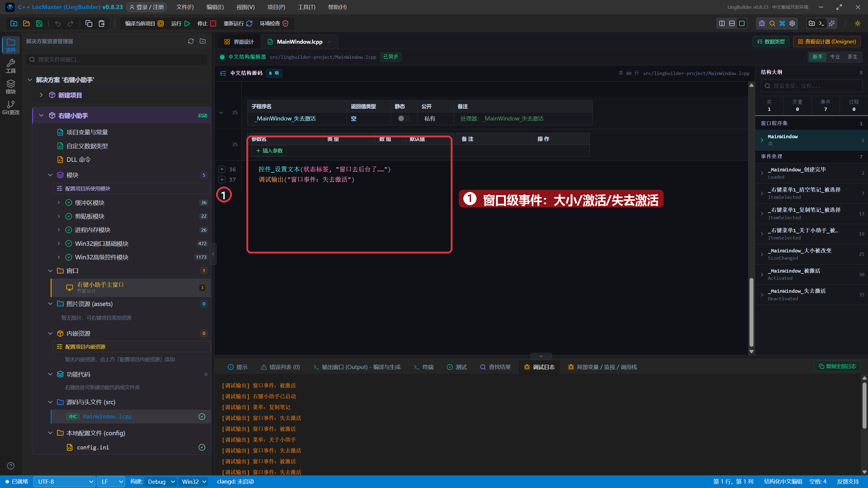Screen dimensions: 868x488
Task: Click the yellow search magnifier icon
Action: [x=772, y=23]
